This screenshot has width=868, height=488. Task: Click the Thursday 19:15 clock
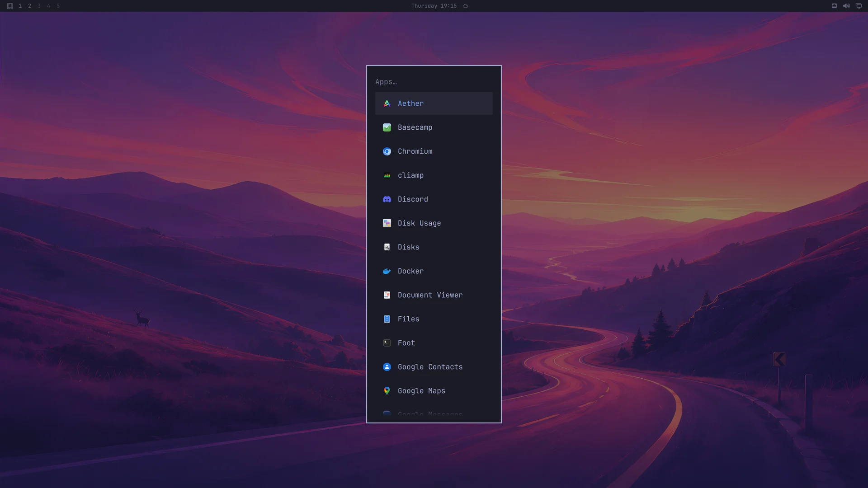click(434, 6)
